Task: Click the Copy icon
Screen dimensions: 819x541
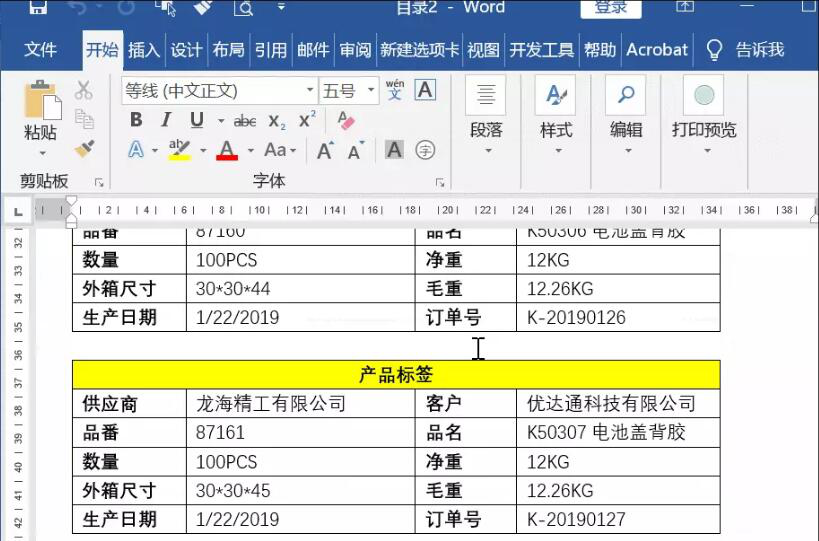Action: pos(84,119)
